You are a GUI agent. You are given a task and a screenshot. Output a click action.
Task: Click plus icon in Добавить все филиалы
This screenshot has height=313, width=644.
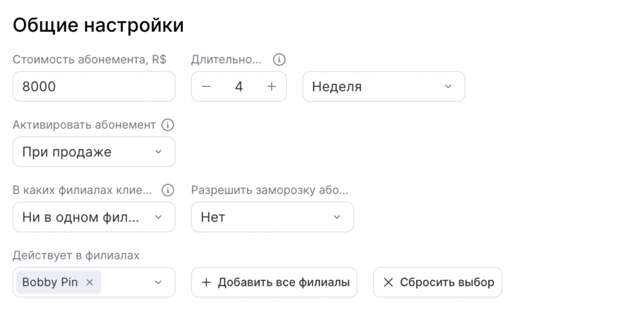tap(206, 282)
